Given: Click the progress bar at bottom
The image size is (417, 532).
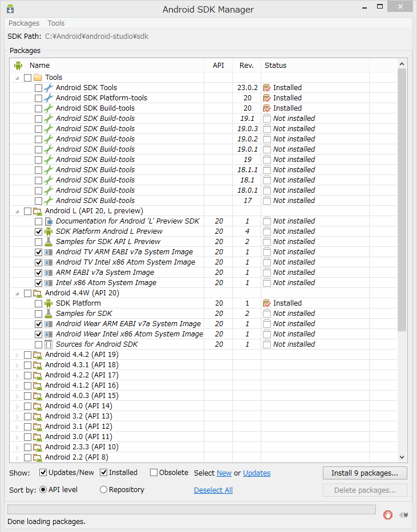Looking at the screenshot, I should pyautogui.click(x=191, y=509).
